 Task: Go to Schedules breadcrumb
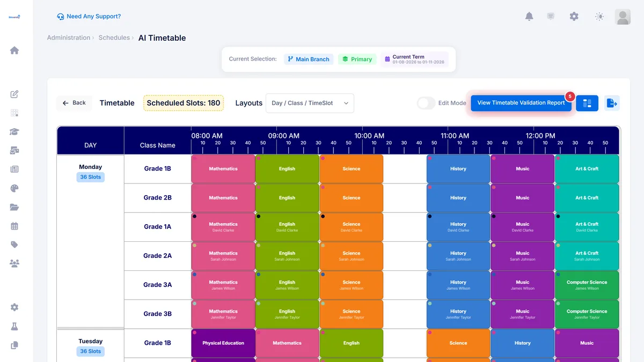114,38
